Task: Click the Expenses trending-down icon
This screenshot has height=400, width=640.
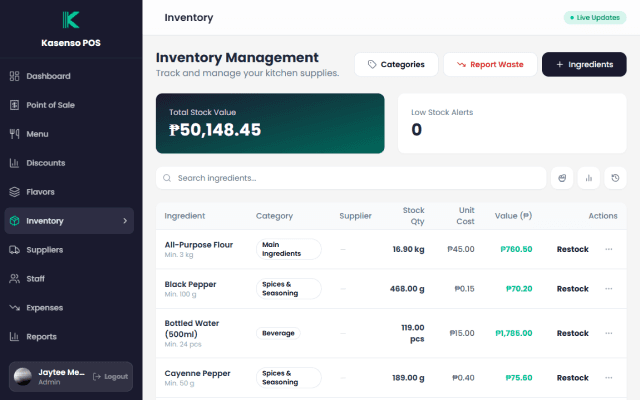Action: (14, 308)
